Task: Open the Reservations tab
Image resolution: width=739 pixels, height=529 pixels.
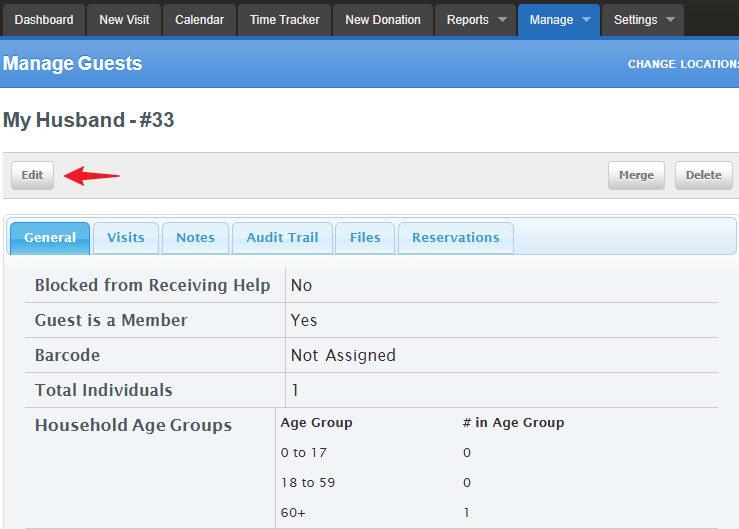Action: (x=456, y=238)
